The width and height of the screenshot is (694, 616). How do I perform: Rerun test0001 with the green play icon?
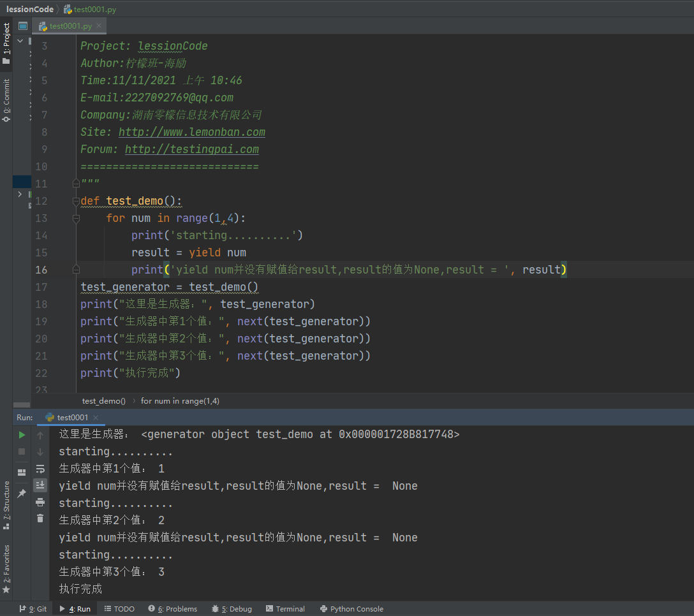[x=22, y=435]
